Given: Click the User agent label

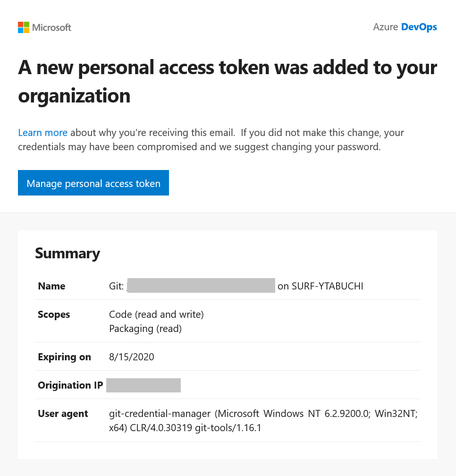Looking at the screenshot, I should pyautogui.click(x=63, y=414).
